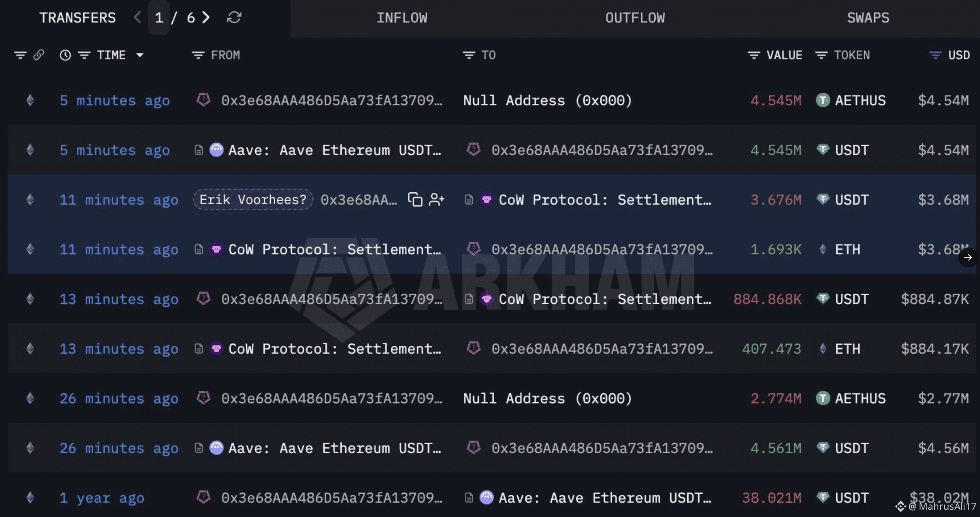Click the chain link icon near column headers
The image size is (980, 517).
(x=39, y=55)
